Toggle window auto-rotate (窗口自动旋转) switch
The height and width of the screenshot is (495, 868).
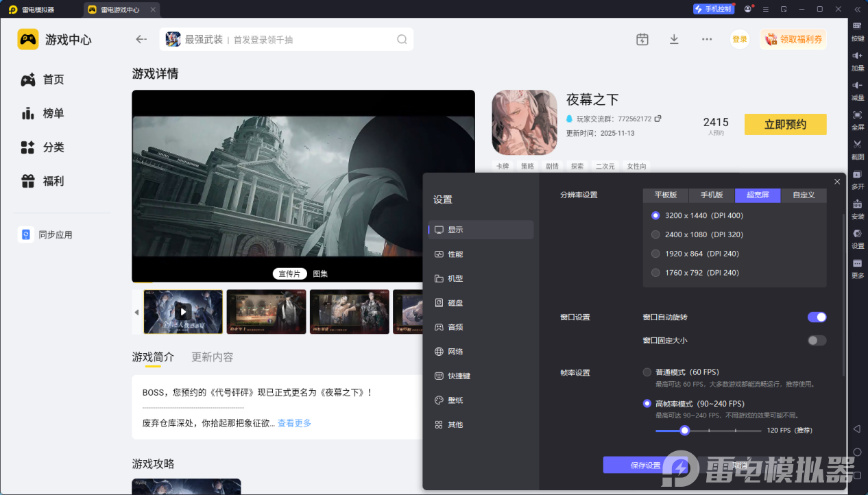click(817, 317)
